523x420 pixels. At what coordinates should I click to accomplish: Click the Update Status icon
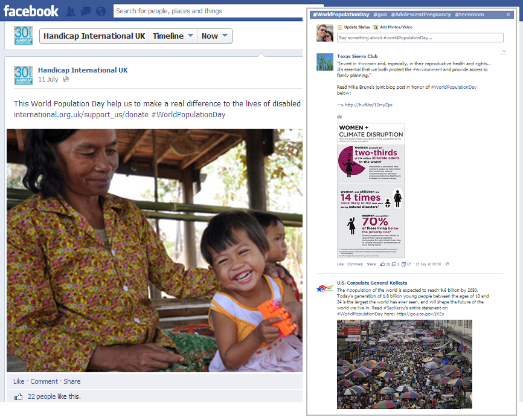[340, 27]
